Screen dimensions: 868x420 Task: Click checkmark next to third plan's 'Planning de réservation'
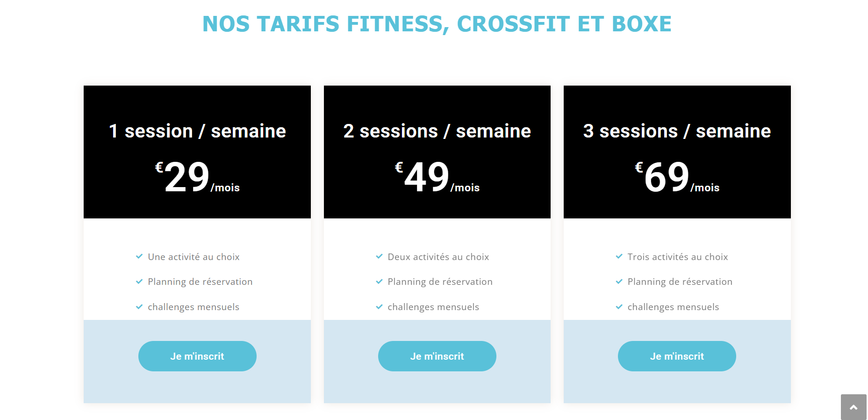pos(619,282)
